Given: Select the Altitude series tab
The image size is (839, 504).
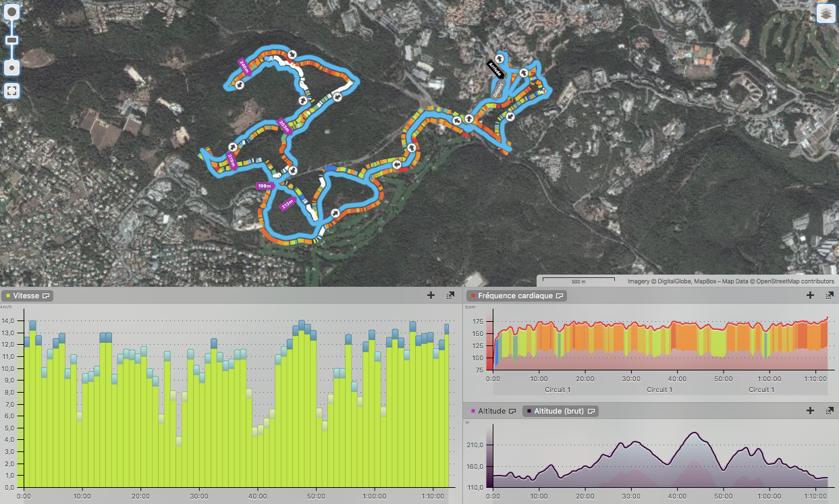Looking at the screenshot, I should (492, 411).
